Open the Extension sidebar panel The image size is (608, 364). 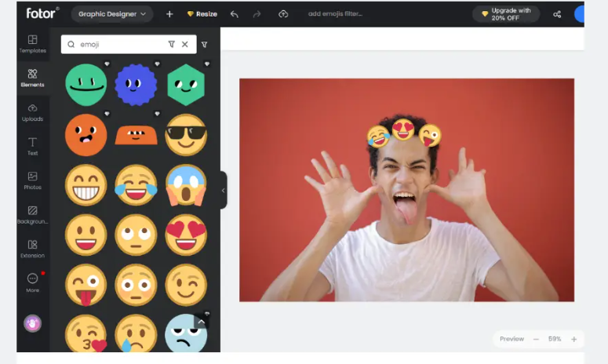(x=33, y=249)
